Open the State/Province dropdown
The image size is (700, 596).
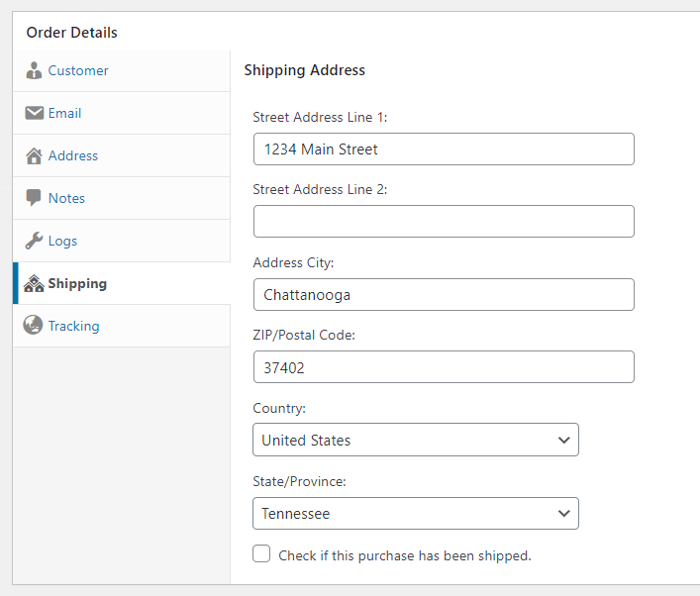point(415,513)
